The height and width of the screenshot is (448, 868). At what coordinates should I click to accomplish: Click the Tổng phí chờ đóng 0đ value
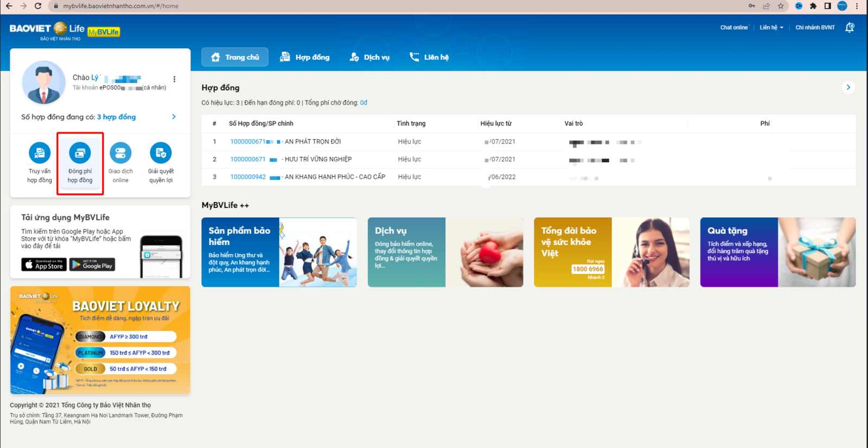(x=363, y=103)
